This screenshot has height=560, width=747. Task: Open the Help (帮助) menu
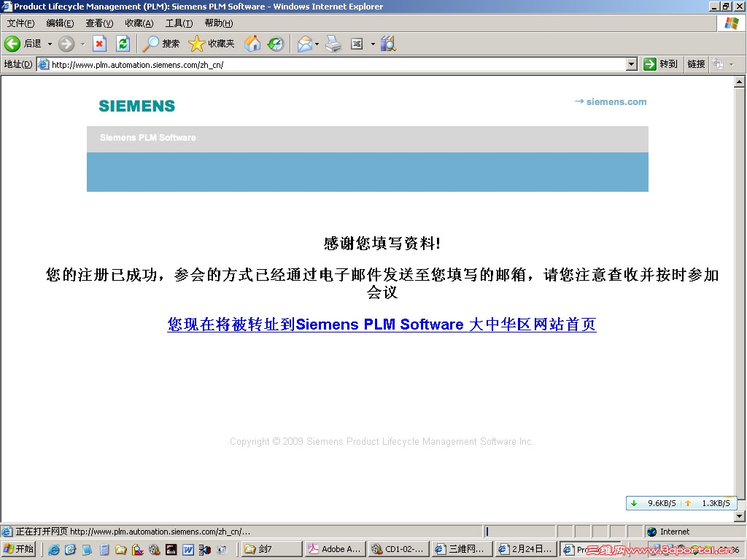point(219,23)
